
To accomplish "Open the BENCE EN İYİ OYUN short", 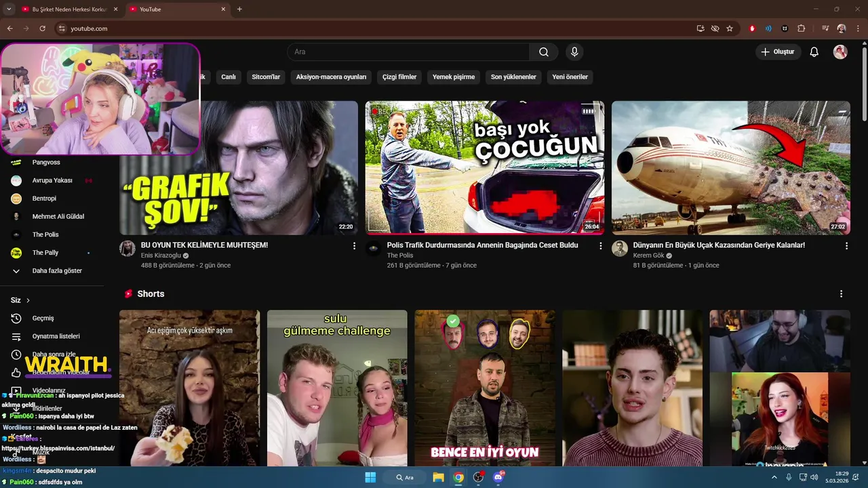I will pos(485,388).
